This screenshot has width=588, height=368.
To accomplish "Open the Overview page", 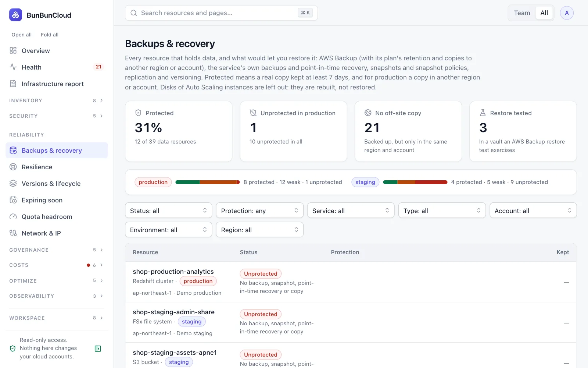I will coord(57,51).
